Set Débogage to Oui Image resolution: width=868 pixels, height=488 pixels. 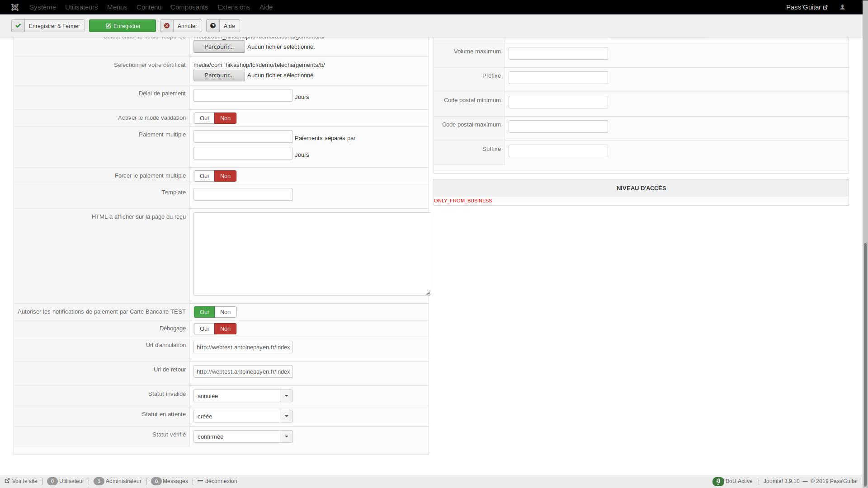(204, 329)
